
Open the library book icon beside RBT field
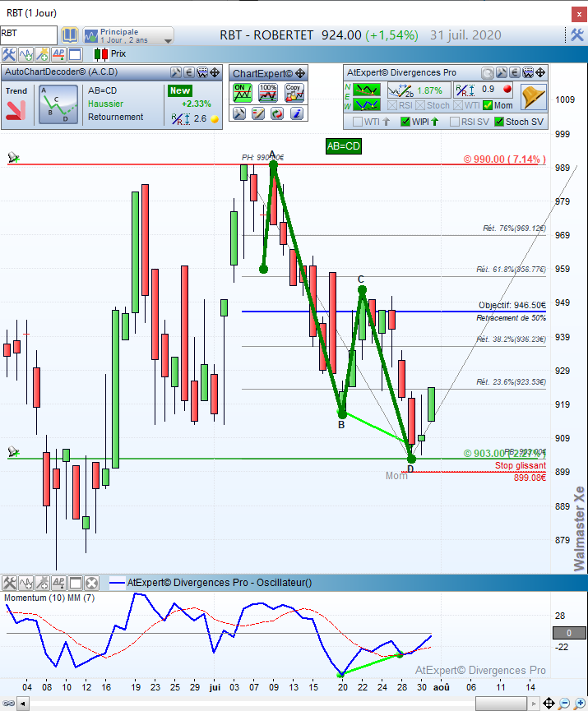tap(70, 35)
